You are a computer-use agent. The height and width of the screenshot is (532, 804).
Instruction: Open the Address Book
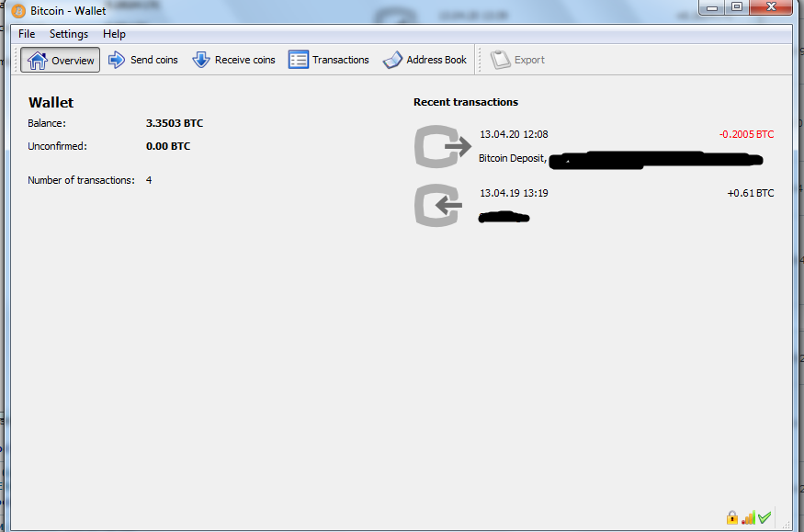425,60
